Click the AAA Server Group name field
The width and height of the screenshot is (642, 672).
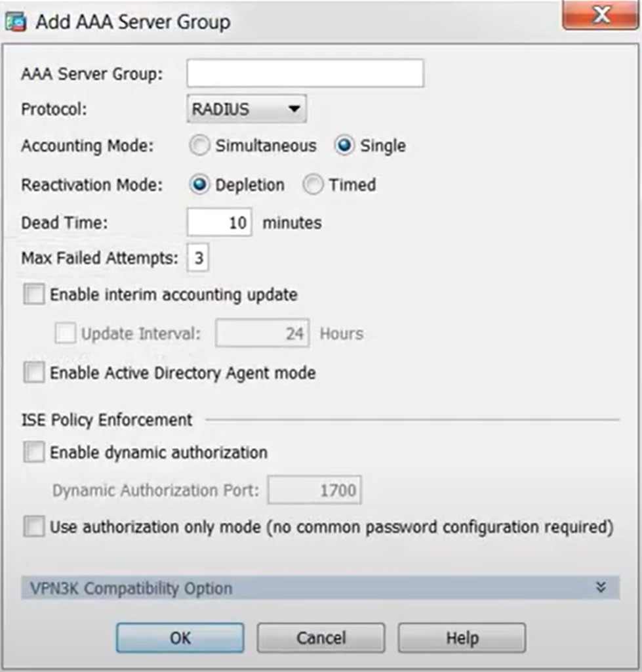pos(305,73)
